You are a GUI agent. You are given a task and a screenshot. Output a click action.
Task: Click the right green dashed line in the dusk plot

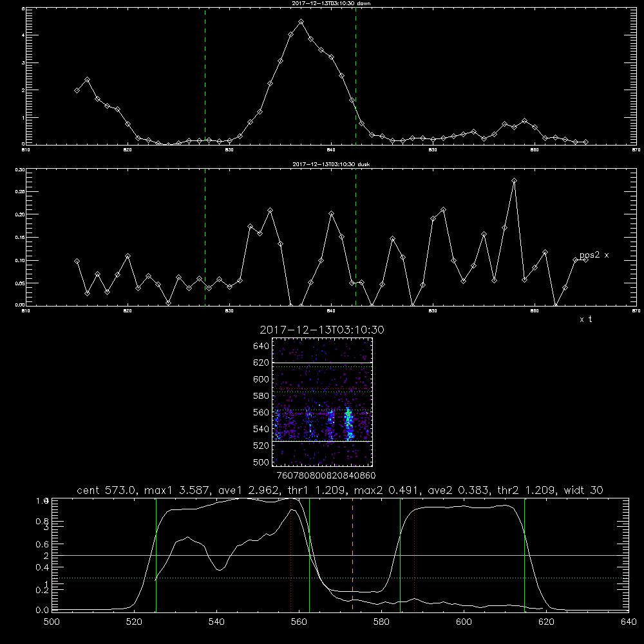point(355,238)
